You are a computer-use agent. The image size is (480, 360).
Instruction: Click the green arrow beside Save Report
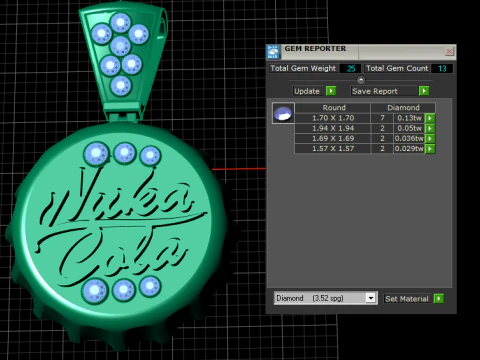coord(424,91)
